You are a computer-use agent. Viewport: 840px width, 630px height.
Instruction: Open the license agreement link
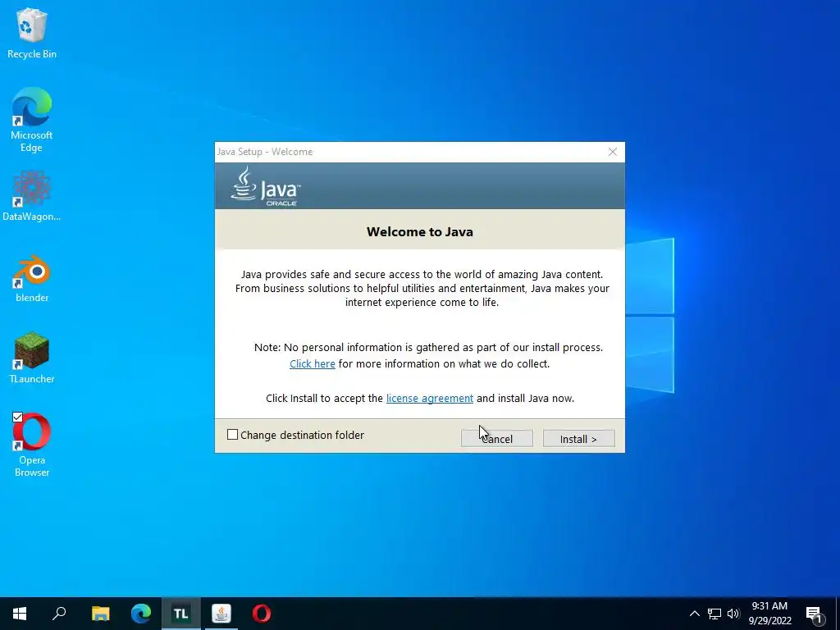coord(430,398)
